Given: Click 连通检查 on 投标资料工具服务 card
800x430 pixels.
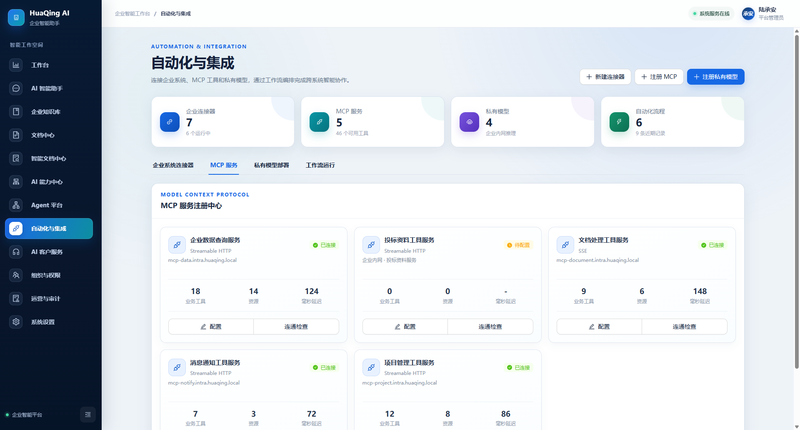Looking at the screenshot, I should (490, 326).
